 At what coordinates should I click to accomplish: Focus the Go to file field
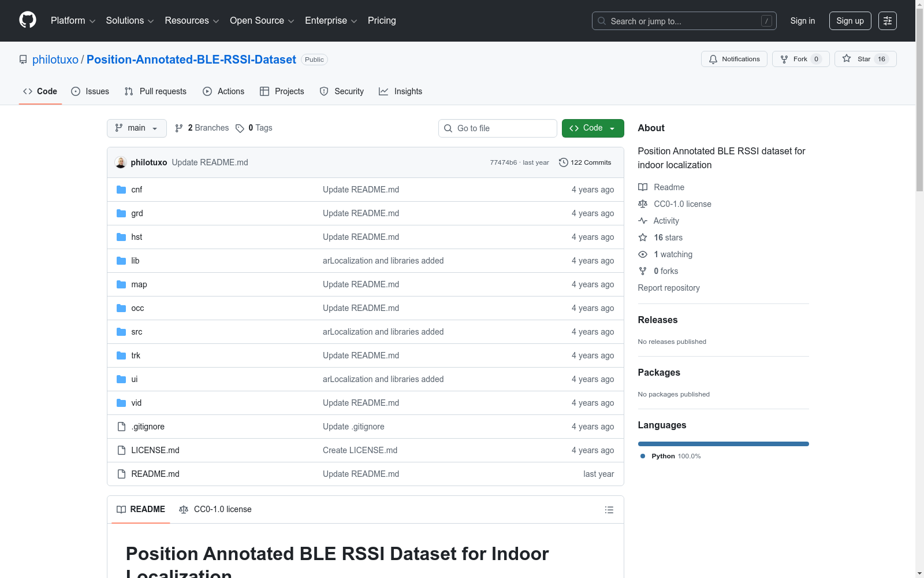click(498, 128)
